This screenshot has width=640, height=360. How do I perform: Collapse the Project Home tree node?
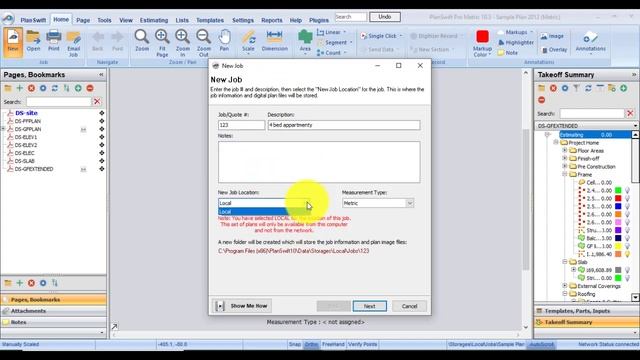click(x=556, y=142)
